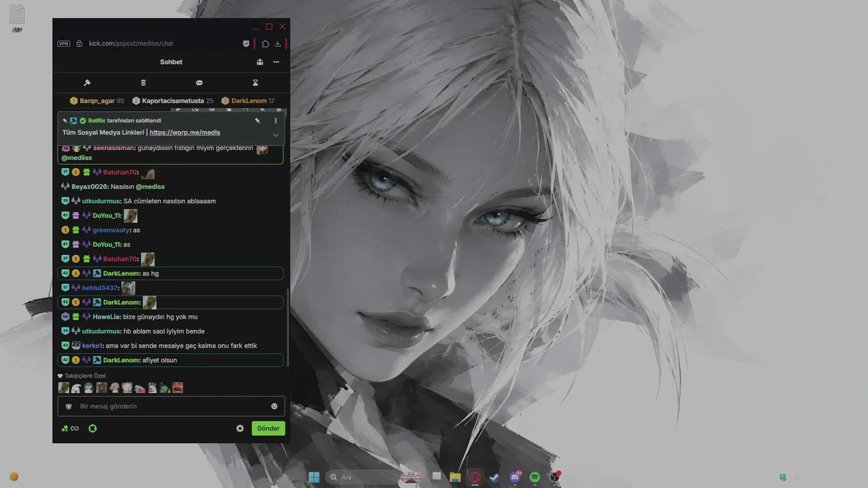The height and width of the screenshot is (488, 868).
Task: Click the @mediss mention in Beyaz0026's message
Action: tap(150, 186)
